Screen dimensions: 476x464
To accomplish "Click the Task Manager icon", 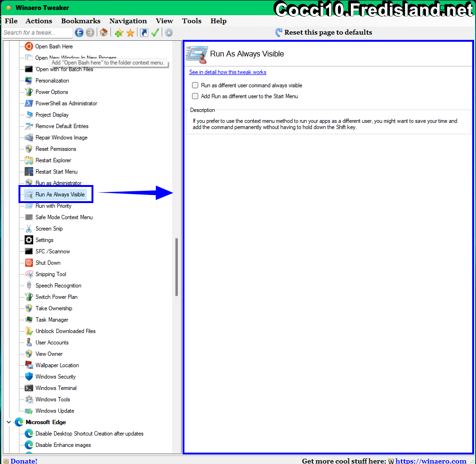I will coord(29,320).
